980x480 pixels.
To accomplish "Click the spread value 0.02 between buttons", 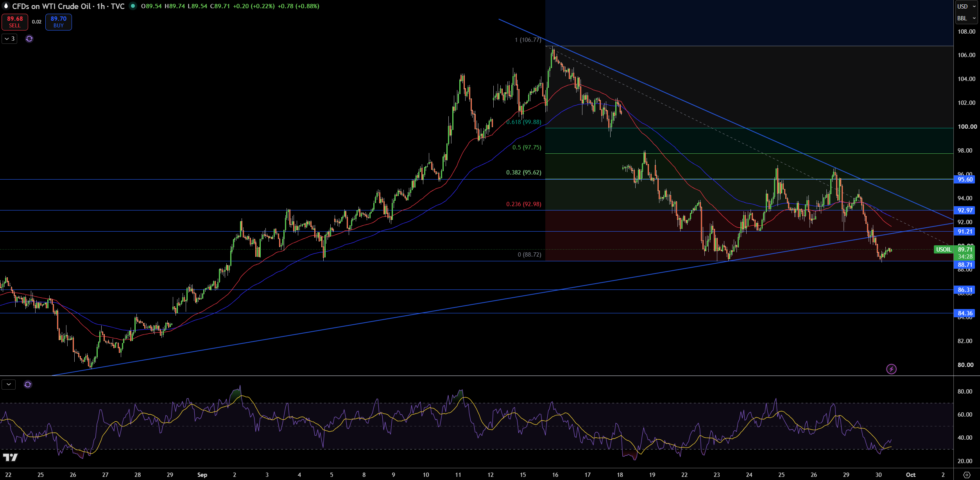I will pos(37,22).
